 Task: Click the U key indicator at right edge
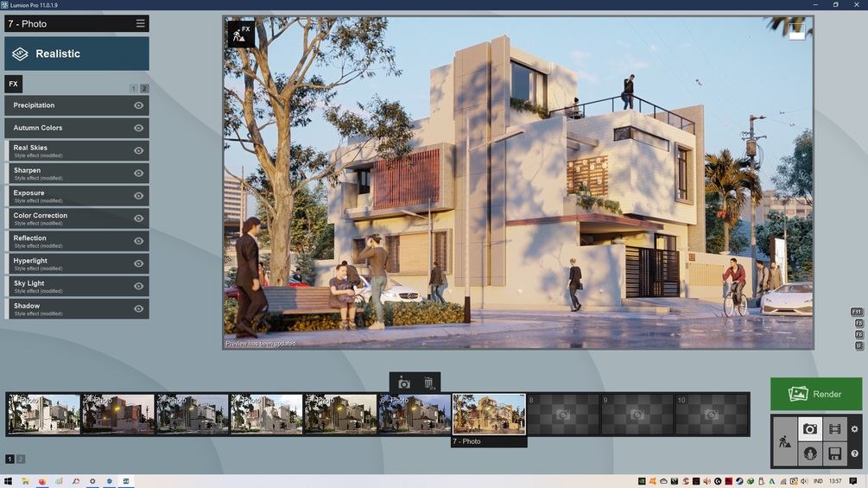point(859,345)
